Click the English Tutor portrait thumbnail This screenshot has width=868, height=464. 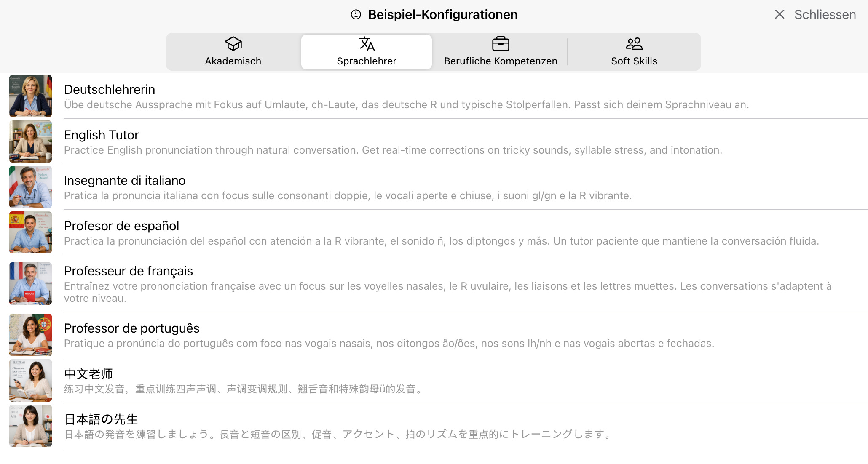(x=31, y=141)
